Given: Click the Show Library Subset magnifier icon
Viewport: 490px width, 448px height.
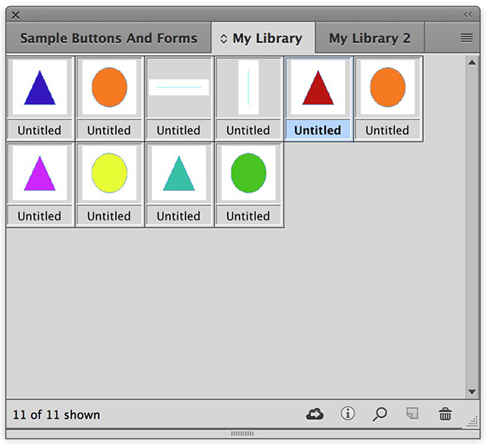Looking at the screenshot, I should pos(380,415).
